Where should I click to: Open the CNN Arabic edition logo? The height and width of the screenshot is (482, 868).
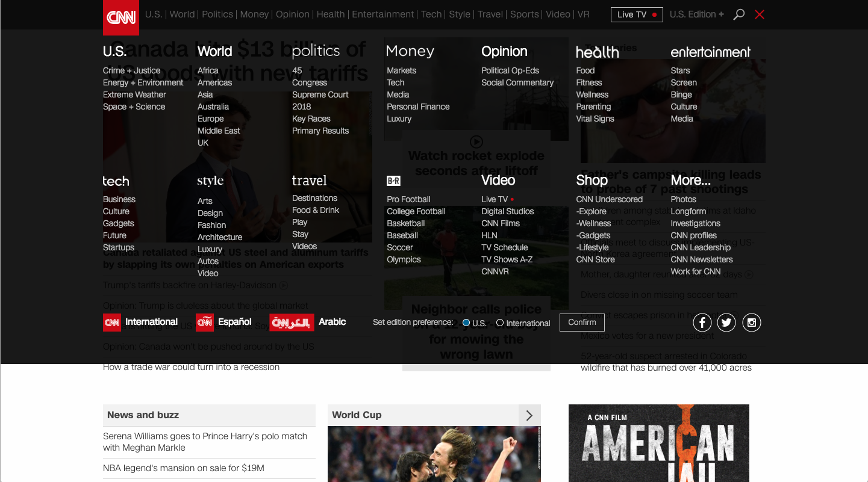[292, 323]
